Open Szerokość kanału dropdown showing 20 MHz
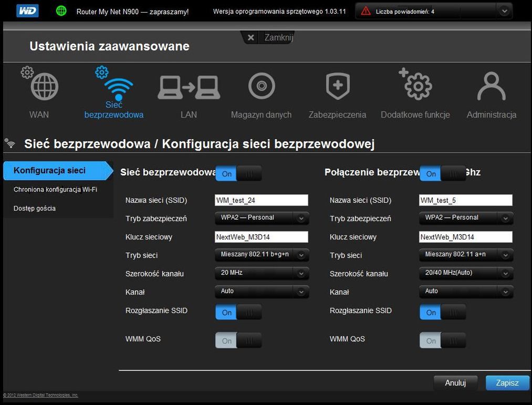532x405 pixels. [262, 273]
